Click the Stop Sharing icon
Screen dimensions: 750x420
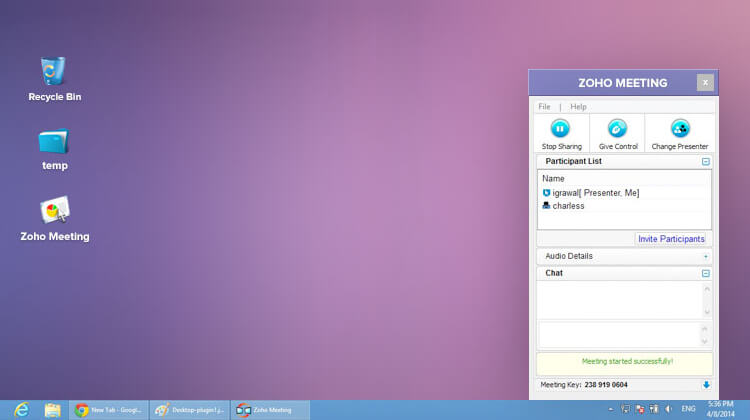coord(561,128)
